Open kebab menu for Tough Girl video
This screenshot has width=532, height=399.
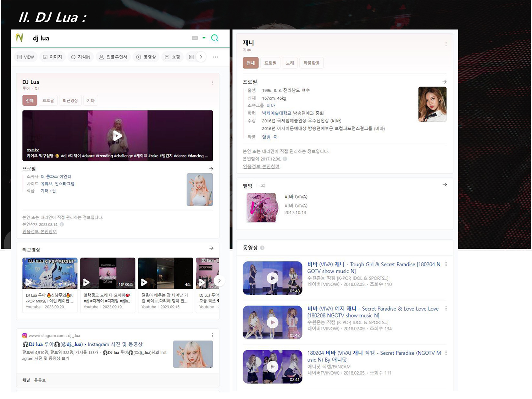[x=446, y=264]
